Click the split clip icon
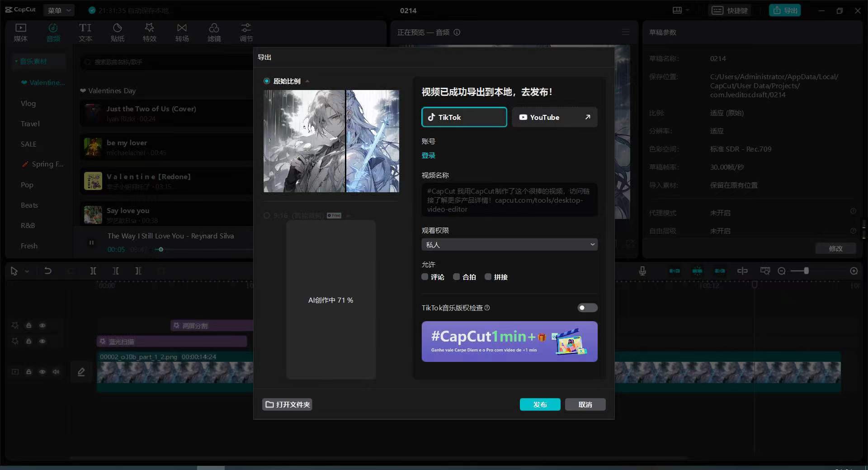The width and height of the screenshot is (868, 470). click(x=93, y=271)
